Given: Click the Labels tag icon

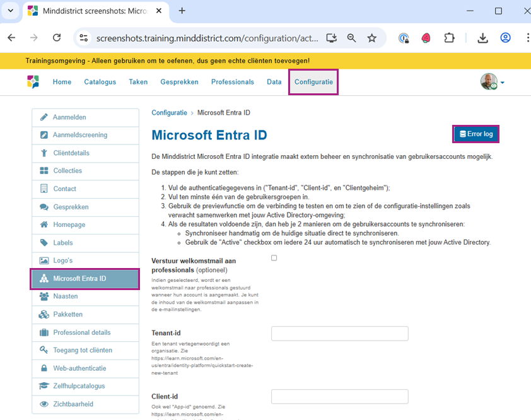Looking at the screenshot, I should (x=44, y=243).
